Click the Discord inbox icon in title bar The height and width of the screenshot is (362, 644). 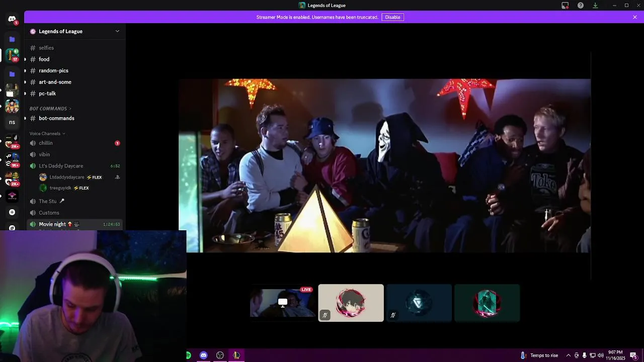point(565,6)
